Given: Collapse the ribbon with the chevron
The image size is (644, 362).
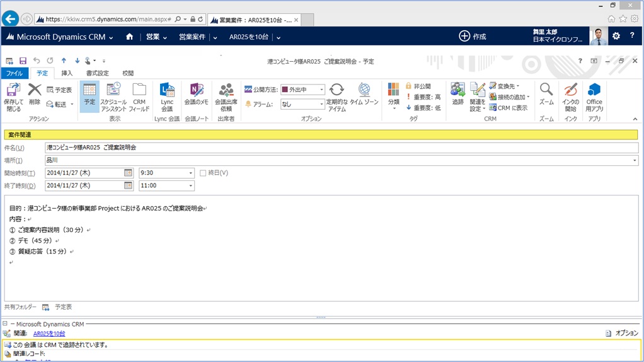Looking at the screenshot, I should pyautogui.click(x=635, y=119).
